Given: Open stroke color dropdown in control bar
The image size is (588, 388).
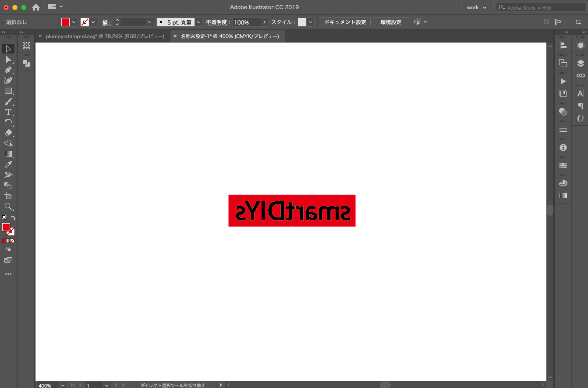Looking at the screenshot, I should pyautogui.click(x=93, y=22).
